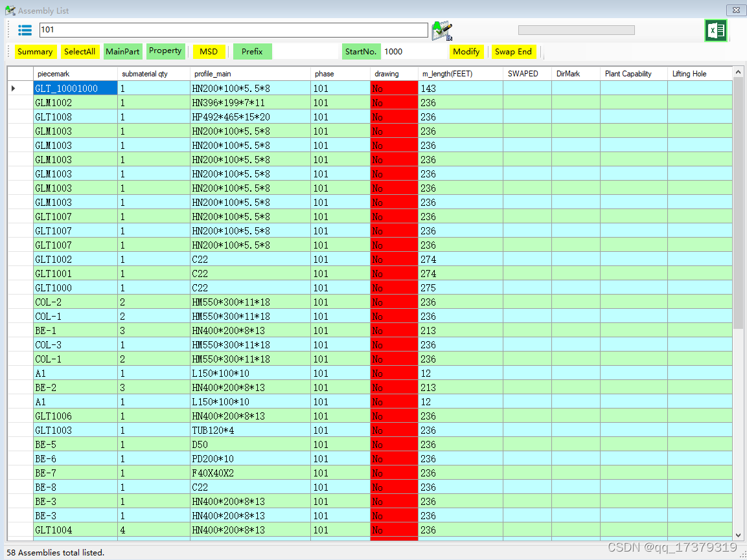The image size is (747, 560).
Task: Select the GLT1006 piecemark cell
Action: click(x=75, y=416)
